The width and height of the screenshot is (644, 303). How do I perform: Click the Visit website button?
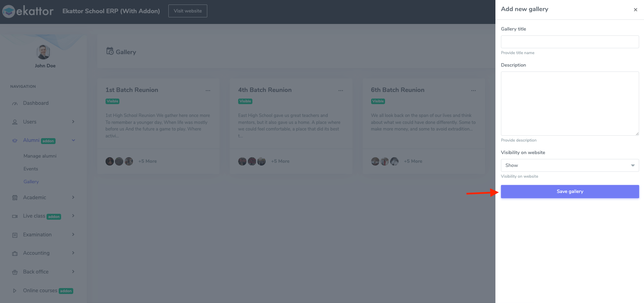point(187,11)
